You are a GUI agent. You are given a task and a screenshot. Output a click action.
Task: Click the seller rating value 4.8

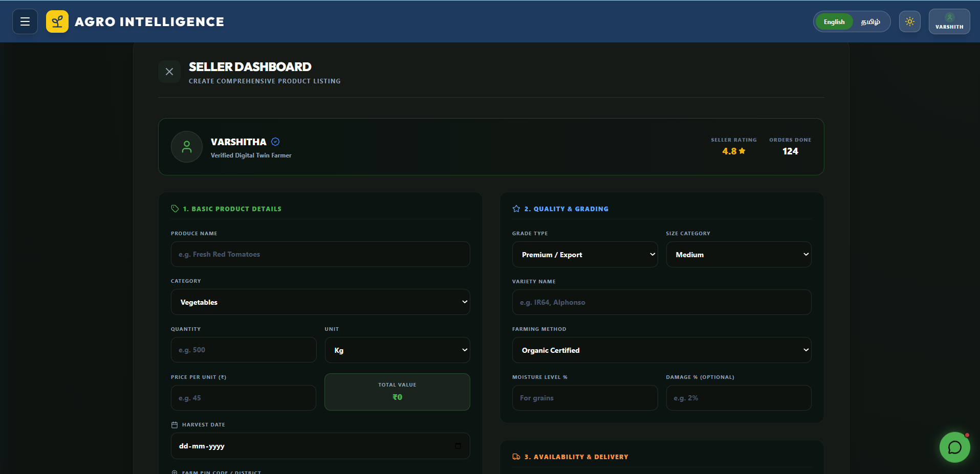729,151
